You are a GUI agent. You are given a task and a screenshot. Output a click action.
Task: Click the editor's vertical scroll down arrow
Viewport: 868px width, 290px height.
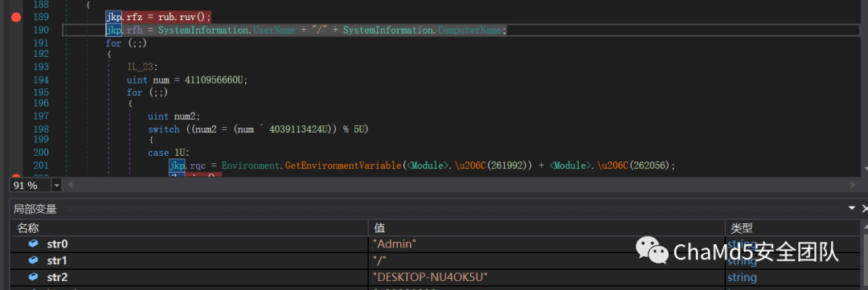tap(864, 168)
